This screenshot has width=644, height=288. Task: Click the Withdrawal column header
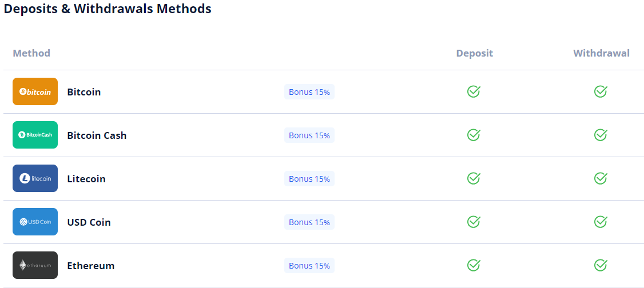pyautogui.click(x=601, y=53)
